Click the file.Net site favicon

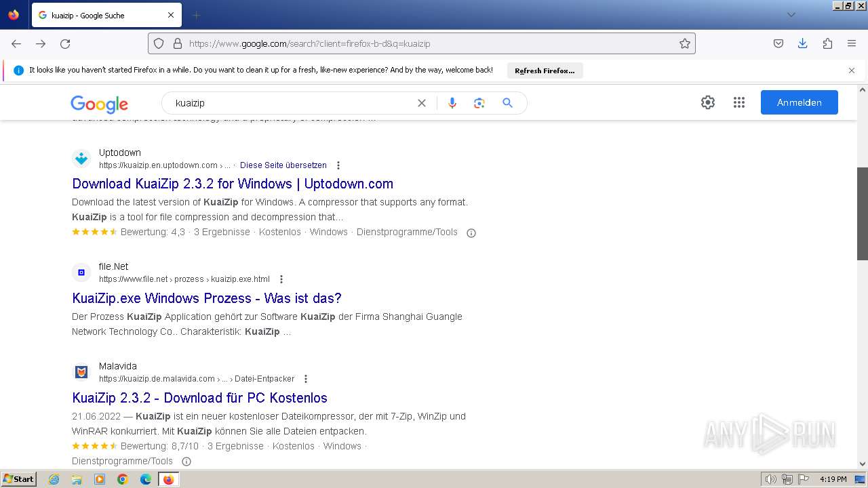tap(81, 272)
